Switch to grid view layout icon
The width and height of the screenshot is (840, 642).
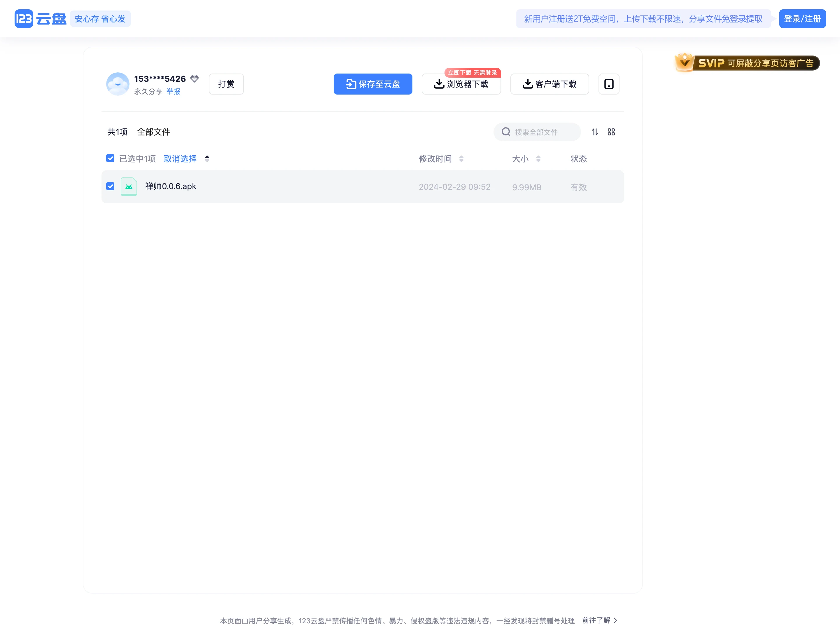pyautogui.click(x=611, y=132)
